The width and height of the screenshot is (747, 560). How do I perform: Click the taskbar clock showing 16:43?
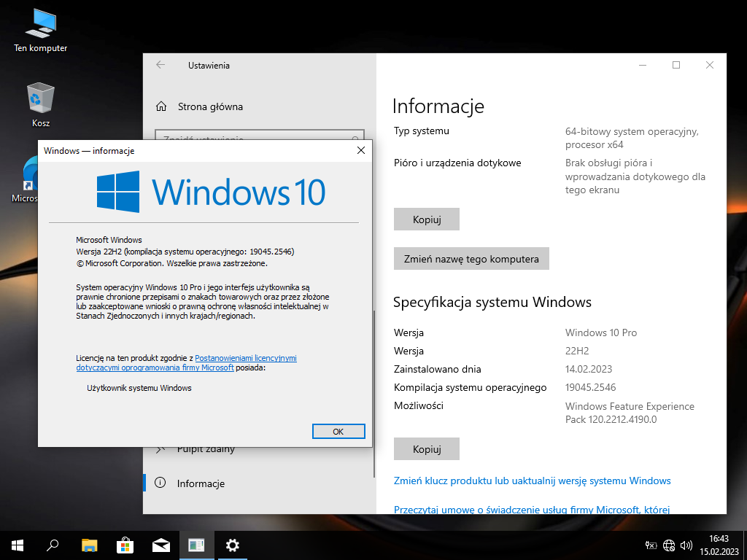click(719, 545)
